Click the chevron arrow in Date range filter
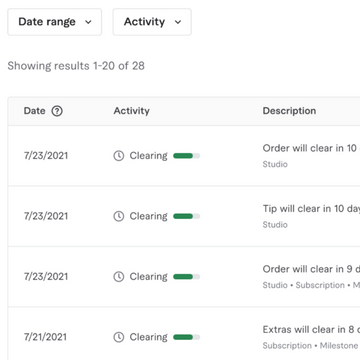 point(88,22)
